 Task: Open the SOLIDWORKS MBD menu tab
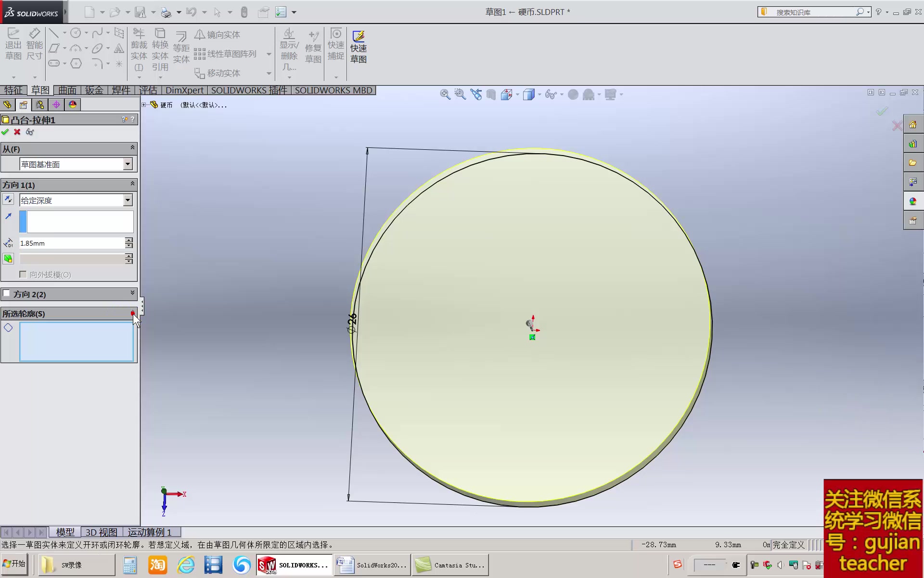pos(334,90)
